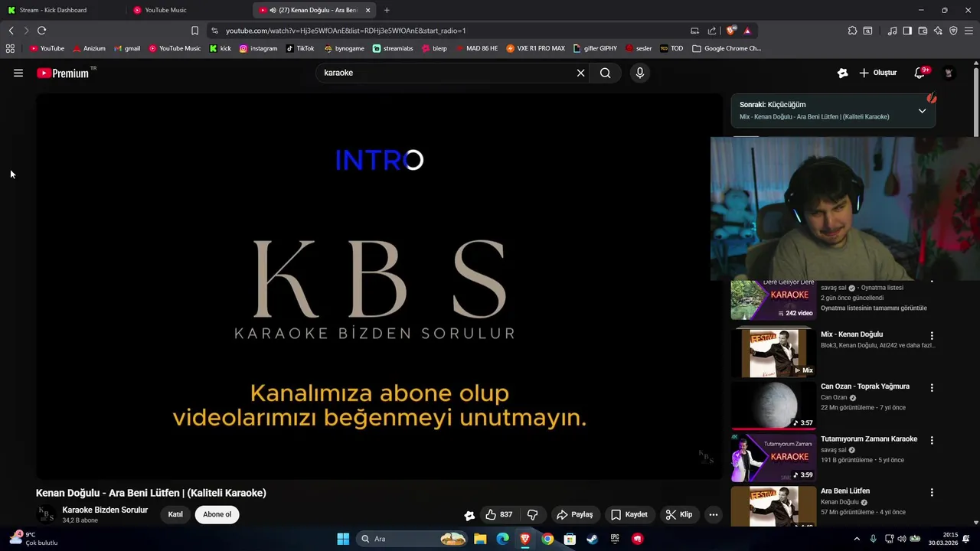Open the Anizium bookmark

(x=89, y=48)
